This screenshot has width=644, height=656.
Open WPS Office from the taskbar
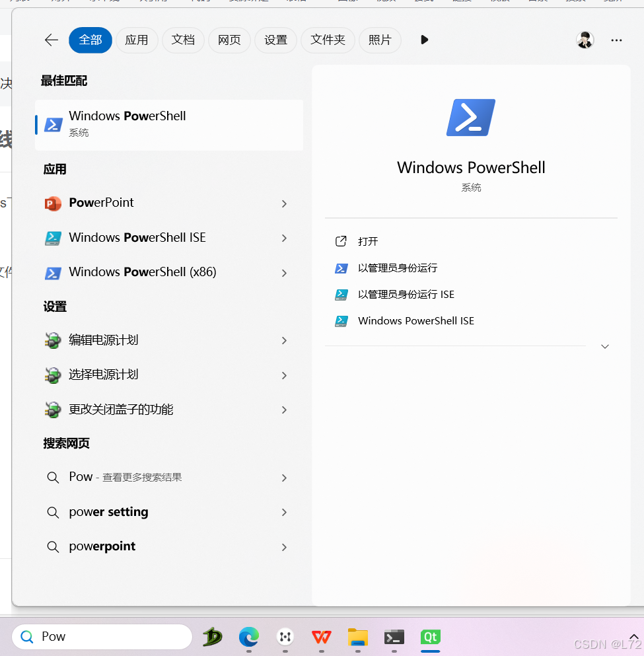322,638
